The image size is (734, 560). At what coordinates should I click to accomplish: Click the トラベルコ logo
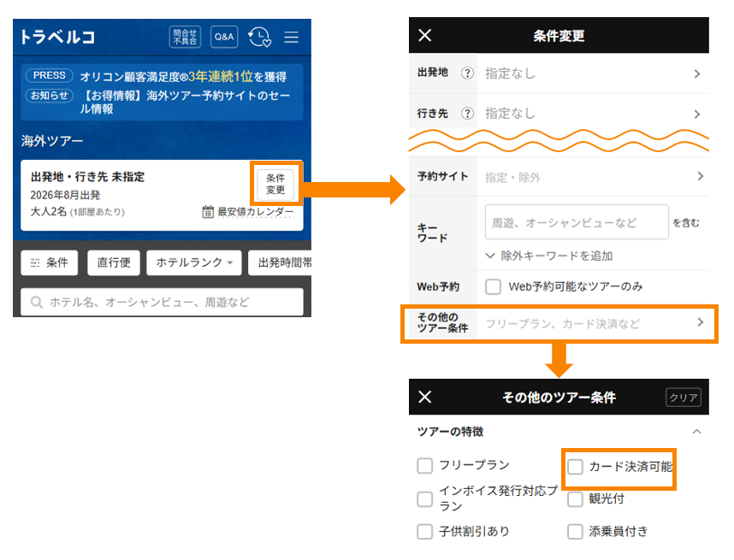click(57, 37)
